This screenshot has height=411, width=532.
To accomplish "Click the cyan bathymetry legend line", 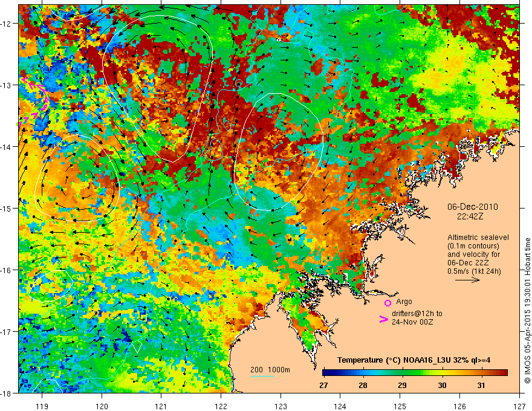I will click(262, 376).
